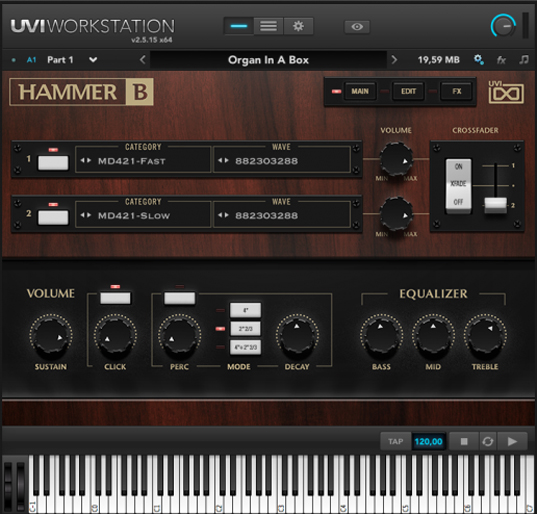Click the equalizer Bass knob
537x514 pixels.
click(381, 335)
